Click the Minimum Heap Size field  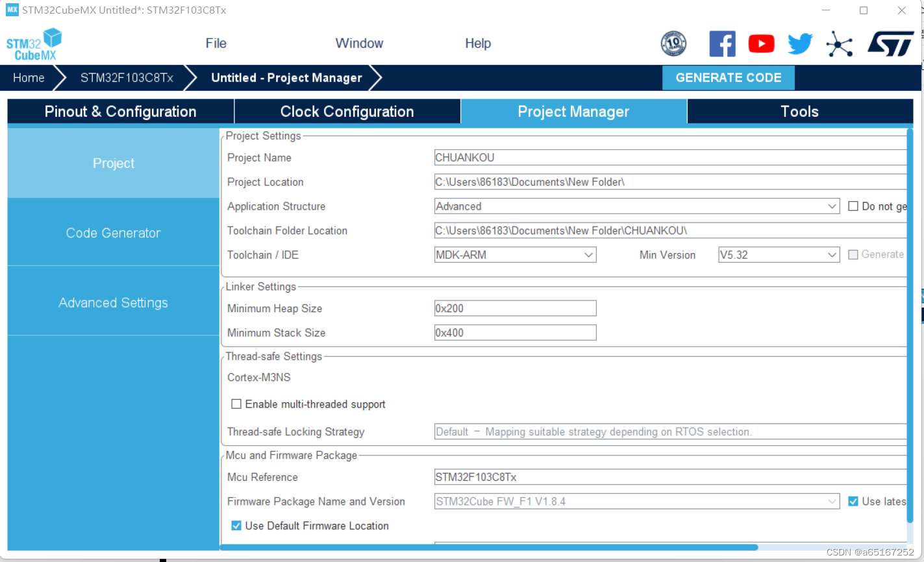[515, 308]
